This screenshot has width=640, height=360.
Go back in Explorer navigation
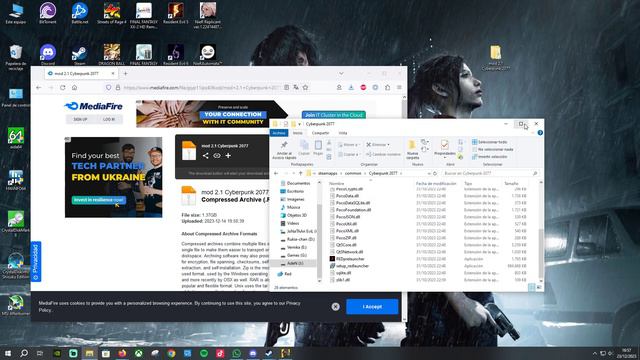coord(276,173)
